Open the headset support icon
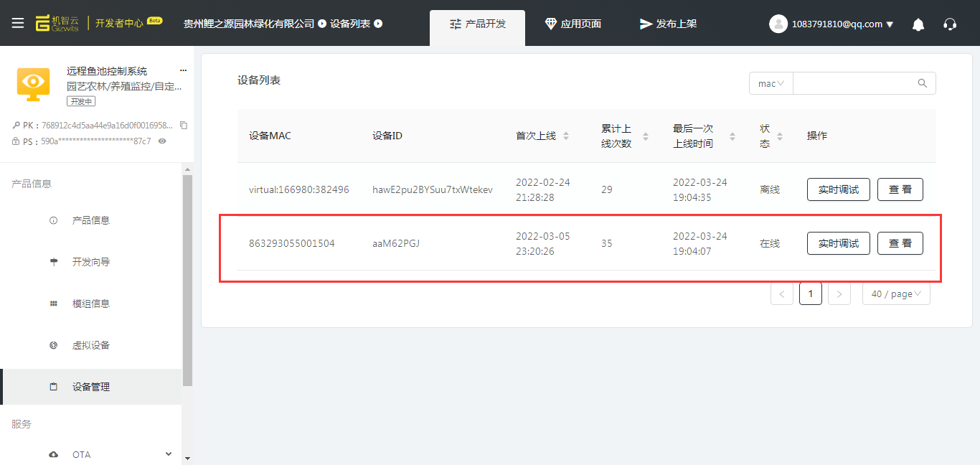 pyautogui.click(x=950, y=24)
